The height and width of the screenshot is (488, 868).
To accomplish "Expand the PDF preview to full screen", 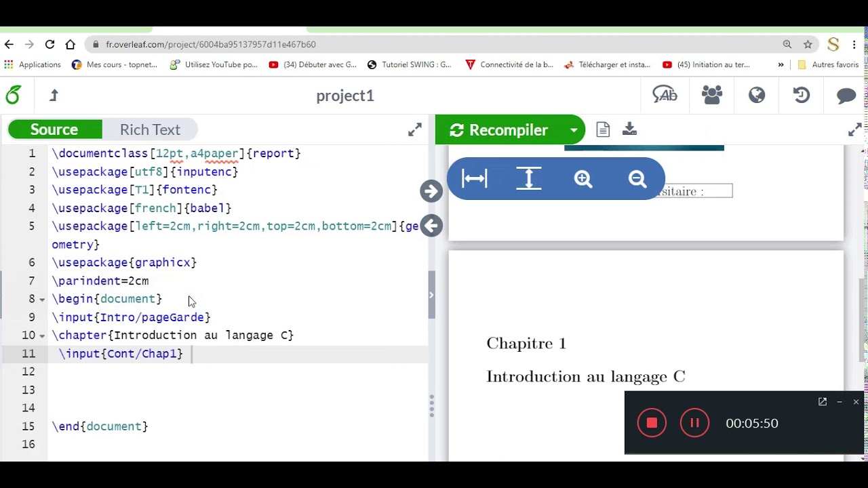I will tap(855, 129).
